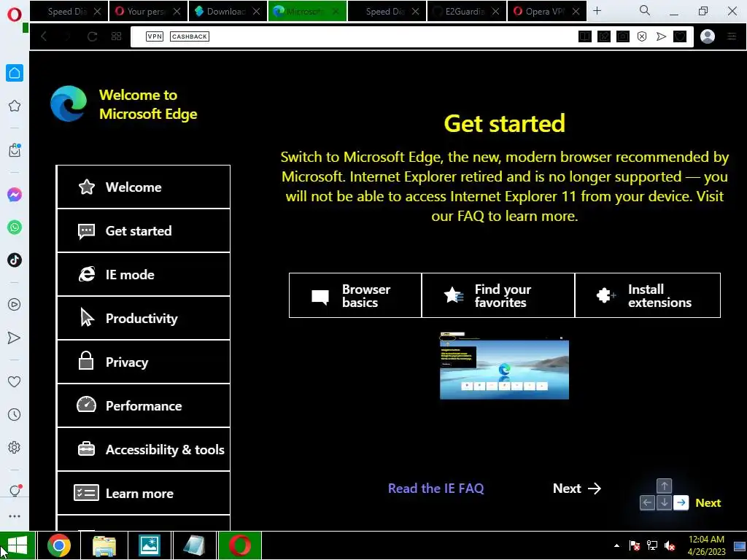Select Welcome in the Edge navigation
The width and height of the screenshot is (747, 560).
coord(144,187)
